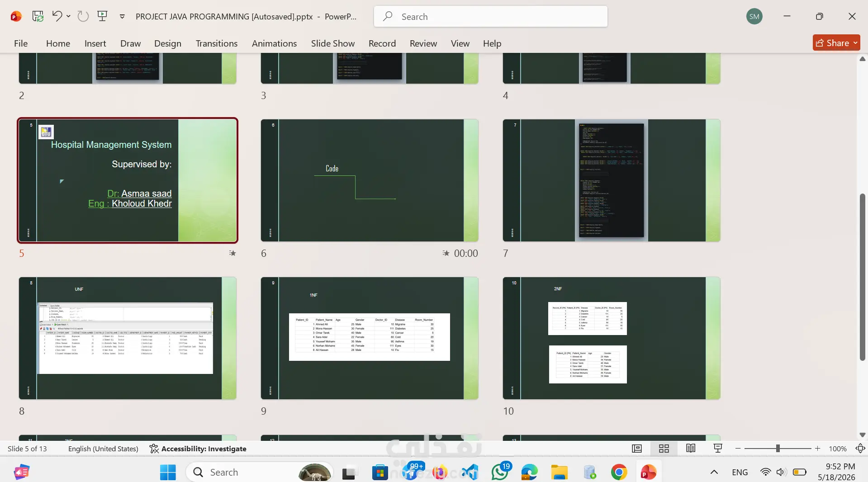This screenshot has width=868, height=482.
Task: Open the File menu
Action: tap(21, 43)
